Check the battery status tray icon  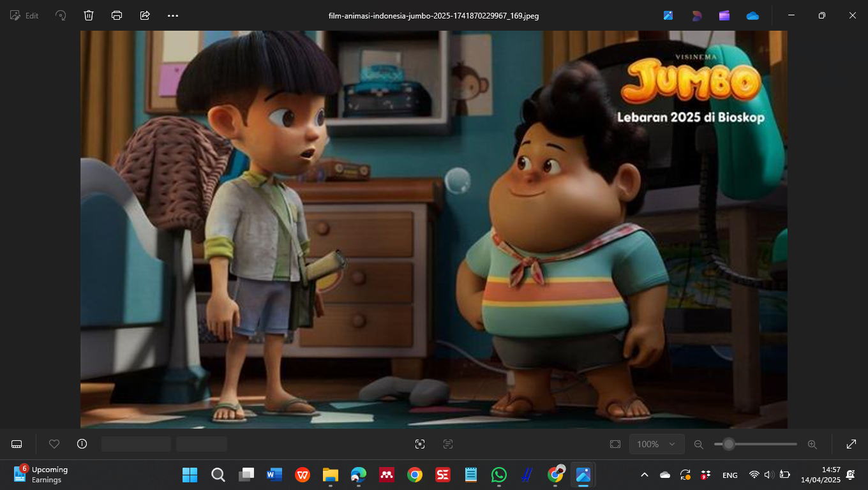[x=785, y=475]
